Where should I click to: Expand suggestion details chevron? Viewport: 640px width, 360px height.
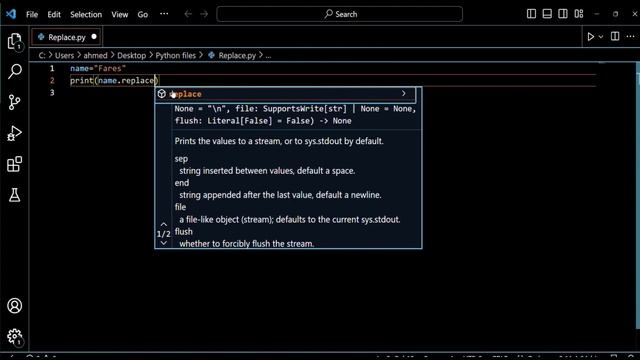click(x=404, y=93)
